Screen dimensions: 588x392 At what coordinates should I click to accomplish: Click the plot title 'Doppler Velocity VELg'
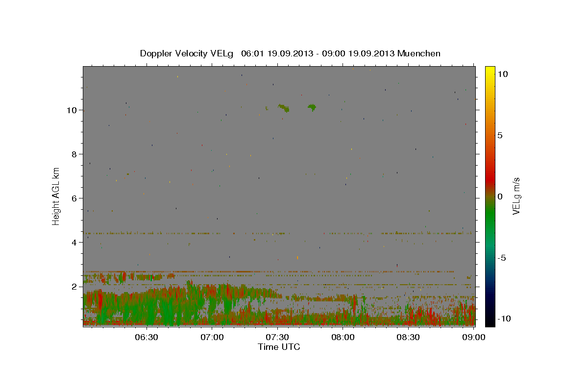click(x=186, y=53)
